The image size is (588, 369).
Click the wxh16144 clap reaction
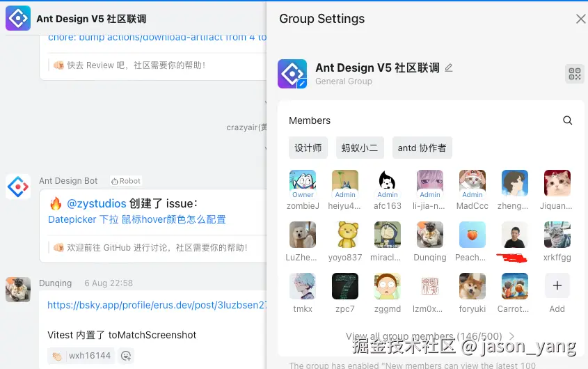click(81, 356)
